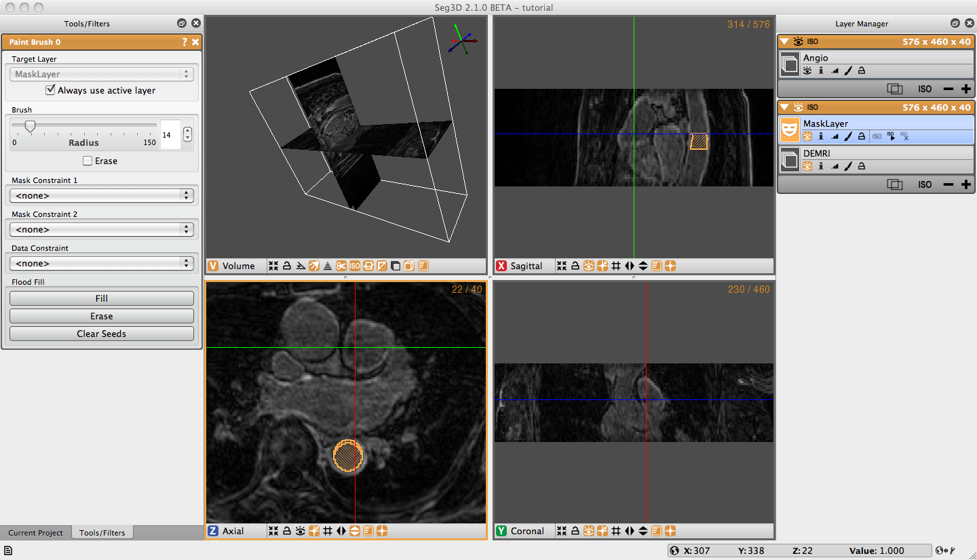This screenshot has width=977, height=560.
Task: Toggle the grid icon in Sagittal view toolbar
Action: 616,266
